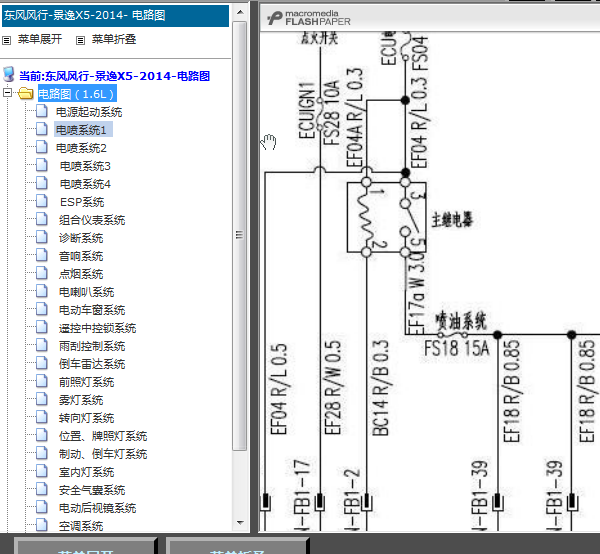Open 遥控中控锁系统 diagram
Image resolution: width=600 pixels, height=554 pixels.
97,328
